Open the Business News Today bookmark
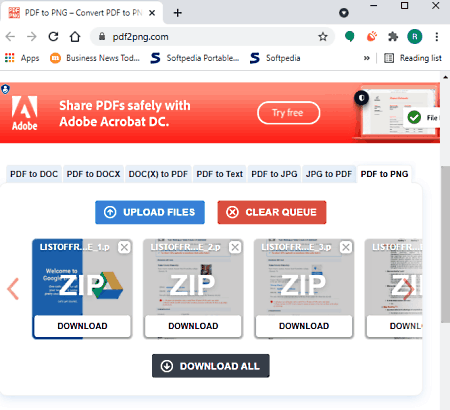This screenshot has width=450, height=410. (x=95, y=58)
